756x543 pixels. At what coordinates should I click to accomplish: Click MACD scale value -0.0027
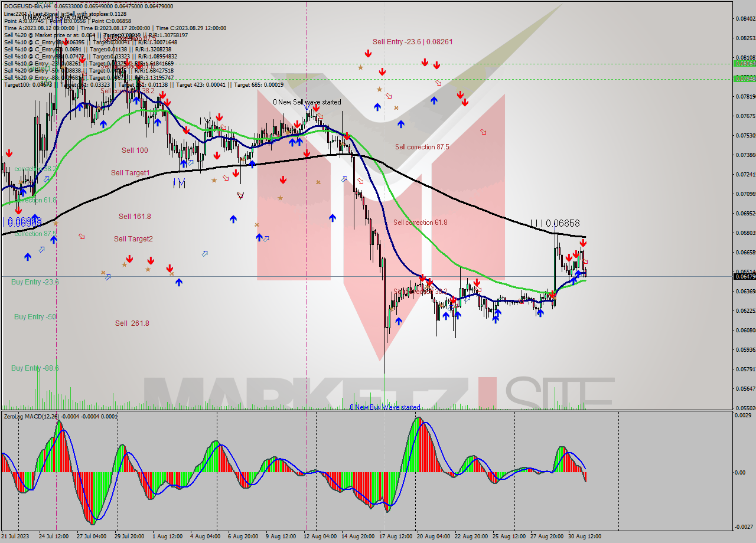(743, 526)
